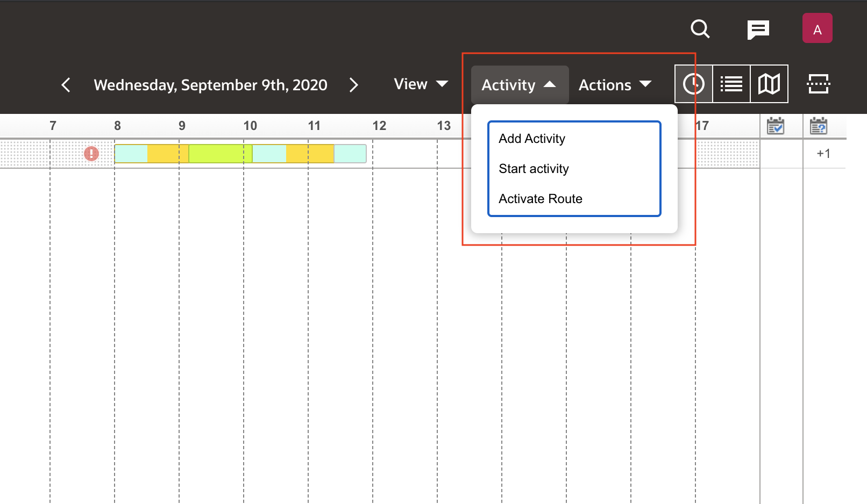
Task: Click the +1 overflow indicator
Action: click(823, 153)
